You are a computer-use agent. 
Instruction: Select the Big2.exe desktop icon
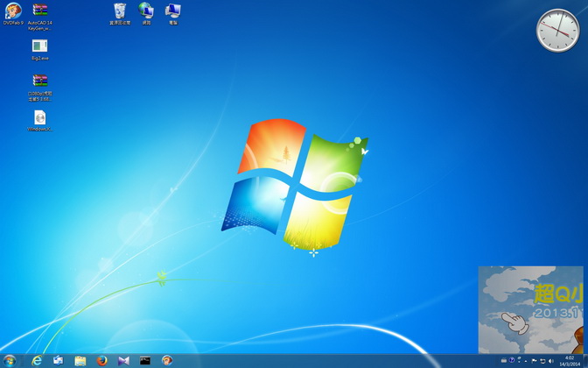(39, 49)
